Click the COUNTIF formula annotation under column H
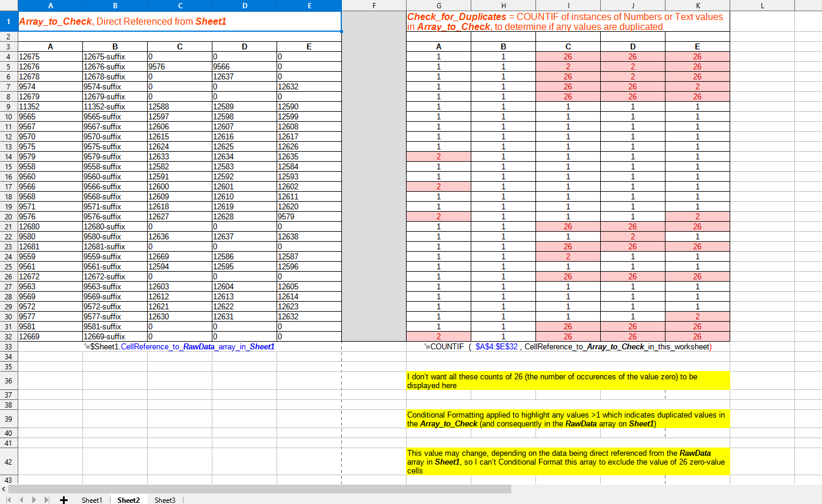Image resolution: width=822 pixels, height=504 pixels. tap(503, 347)
